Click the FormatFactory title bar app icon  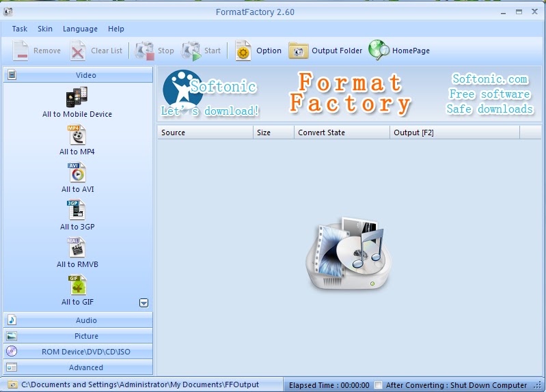pos(8,12)
